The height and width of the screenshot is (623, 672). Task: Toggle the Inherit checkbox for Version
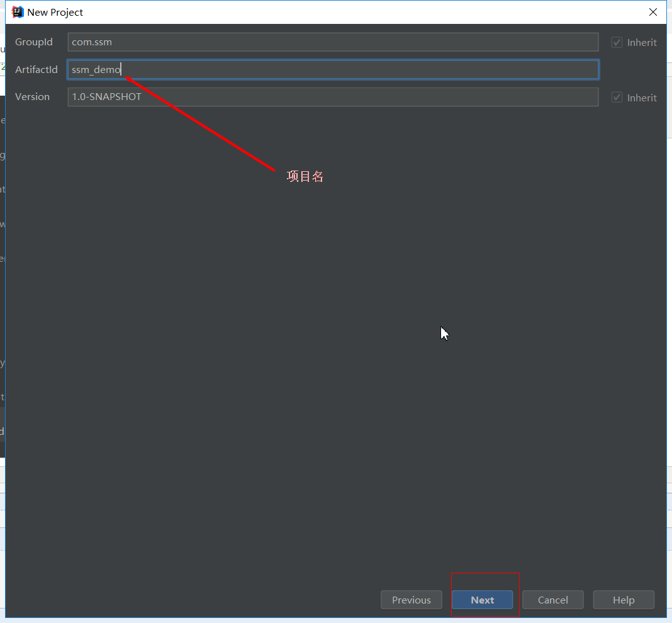(x=617, y=98)
